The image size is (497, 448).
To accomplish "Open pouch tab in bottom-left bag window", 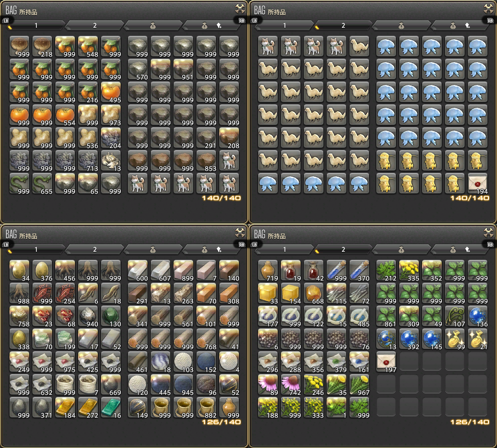I will point(153,249).
